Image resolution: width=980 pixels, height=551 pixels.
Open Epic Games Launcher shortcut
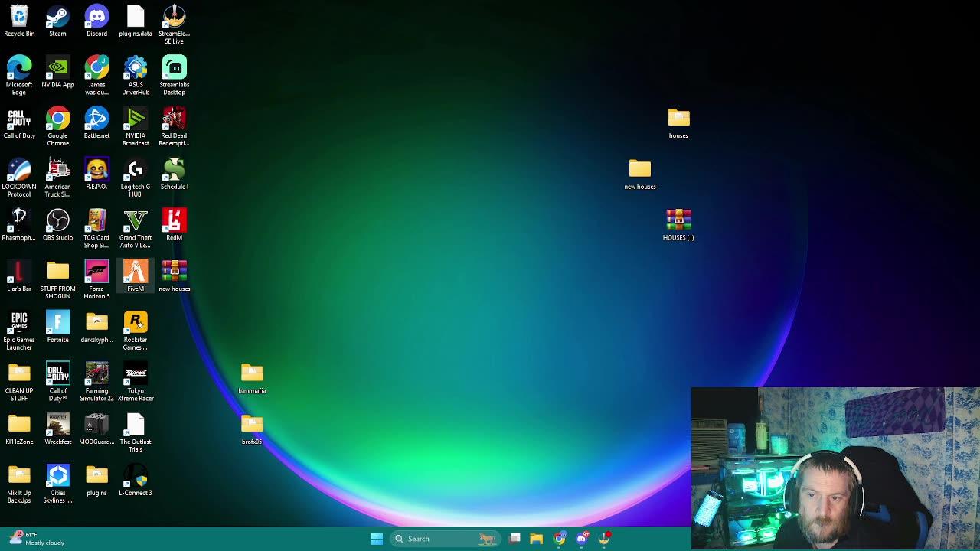pyautogui.click(x=19, y=331)
